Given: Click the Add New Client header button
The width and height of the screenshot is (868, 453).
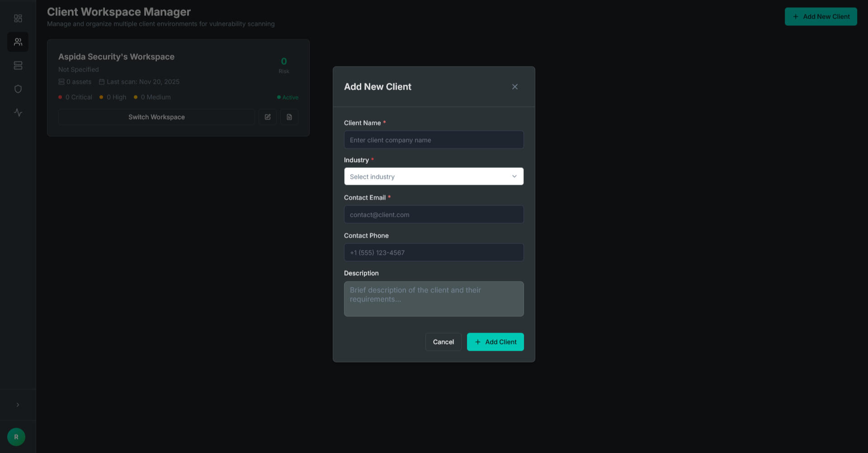Looking at the screenshot, I should coord(821,17).
